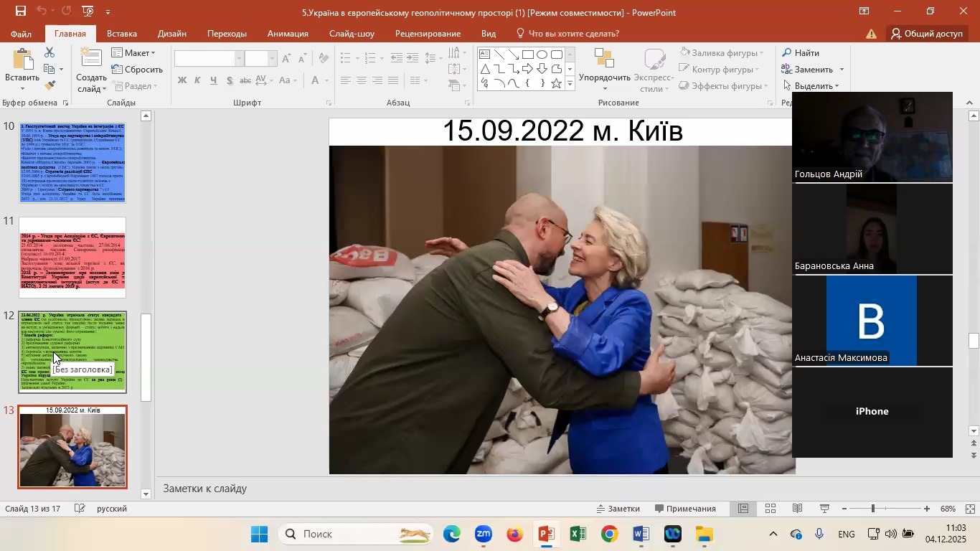Switch to the Переходы tab

(227, 34)
